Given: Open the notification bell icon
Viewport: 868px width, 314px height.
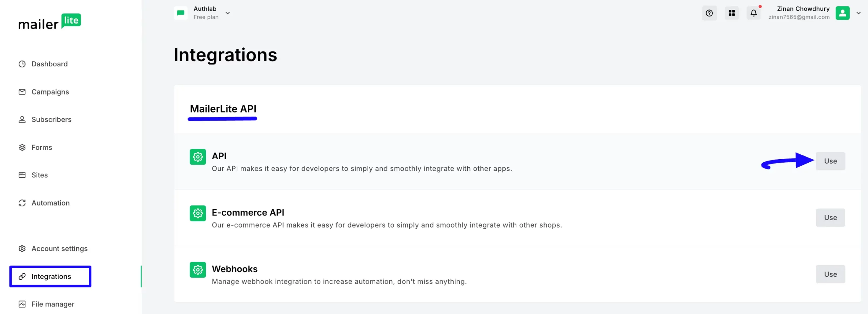Looking at the screenshot, I should [x=754, y=13].
